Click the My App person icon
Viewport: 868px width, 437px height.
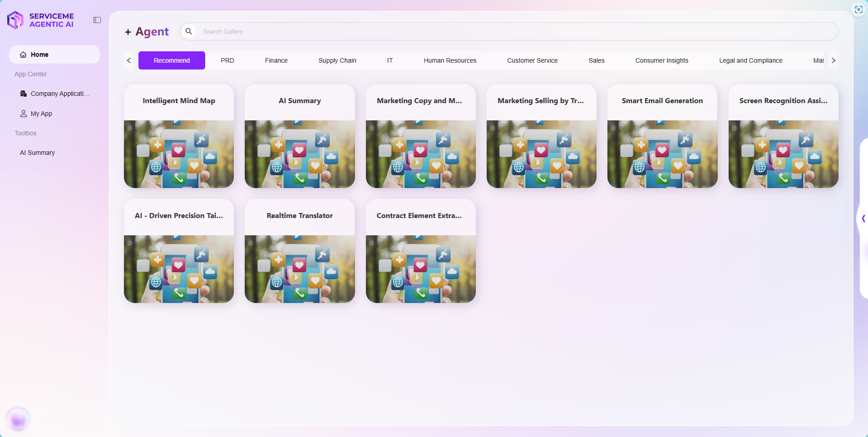[24, 114]
